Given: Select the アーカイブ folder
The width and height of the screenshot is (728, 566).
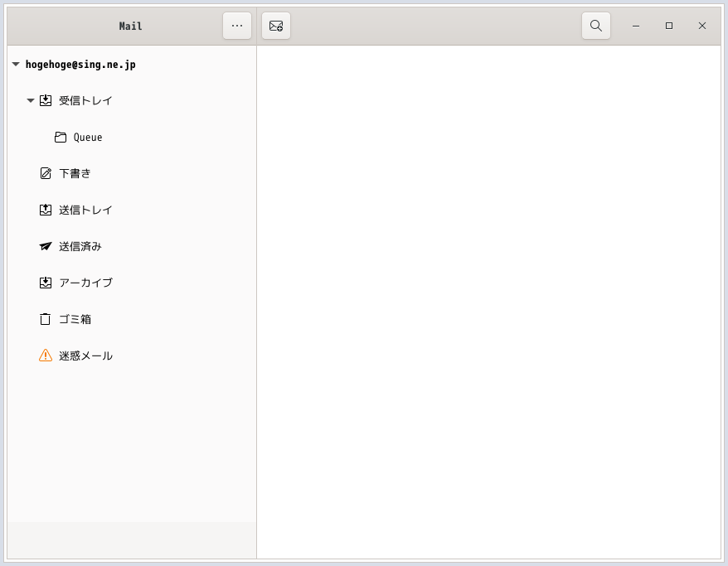Looking at the screenshot, I should (x=85, y=283).
